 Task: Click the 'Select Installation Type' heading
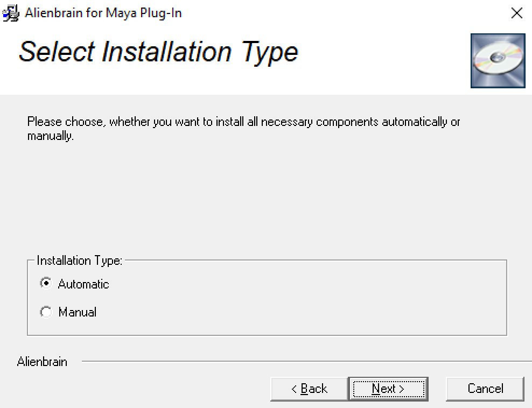point(158,52)
